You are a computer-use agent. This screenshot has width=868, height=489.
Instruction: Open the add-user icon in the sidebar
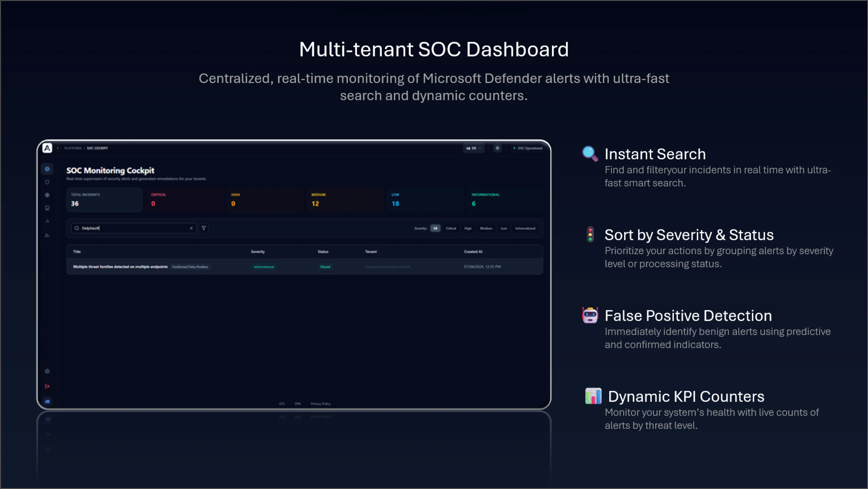(x=47, y=235)
